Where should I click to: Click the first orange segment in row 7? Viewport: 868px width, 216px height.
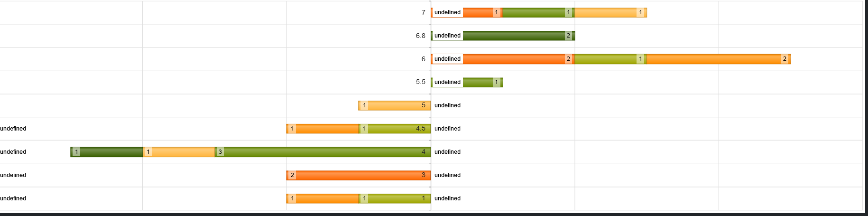(x=478, y=12)
